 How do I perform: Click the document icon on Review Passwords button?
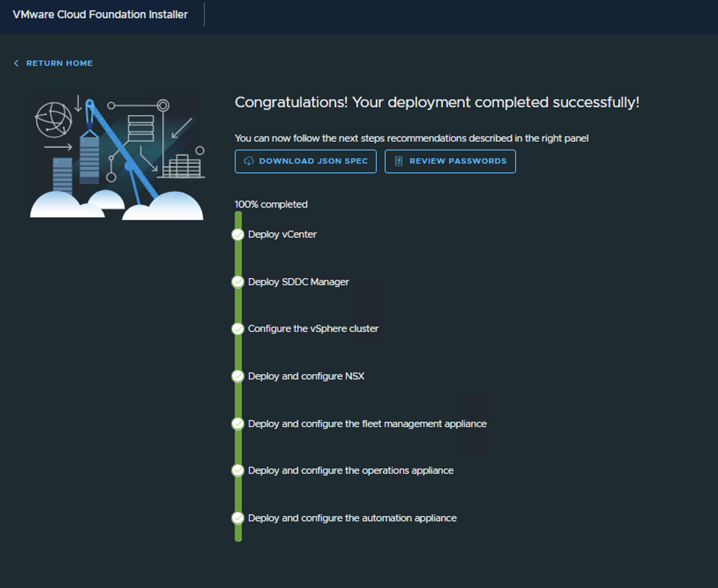click(x=399, y=161)
